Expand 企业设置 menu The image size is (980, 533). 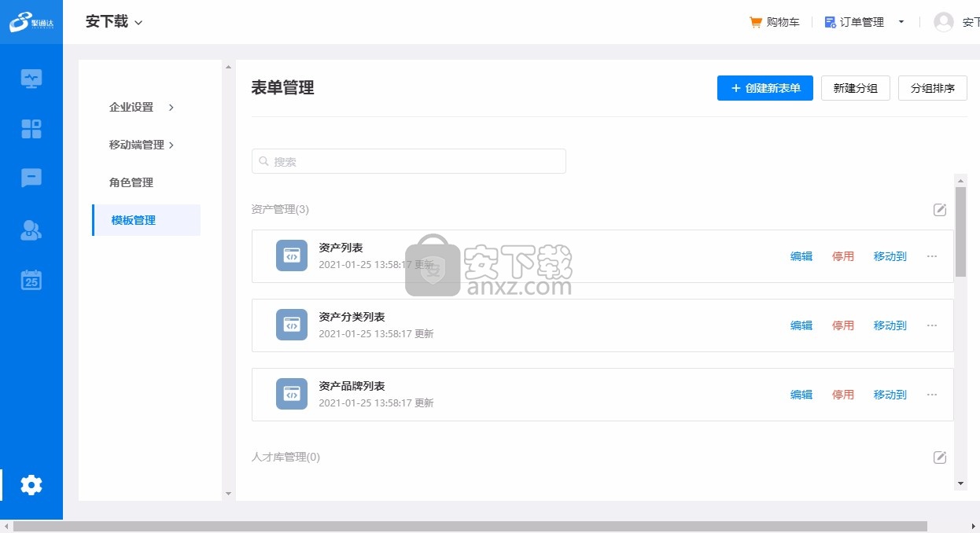click(141, 107)
